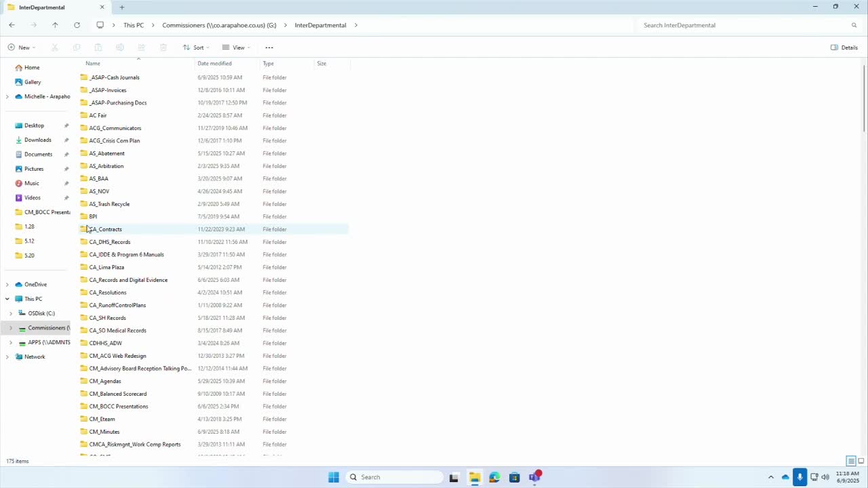Toggle the Details pane

coord(844,47)
